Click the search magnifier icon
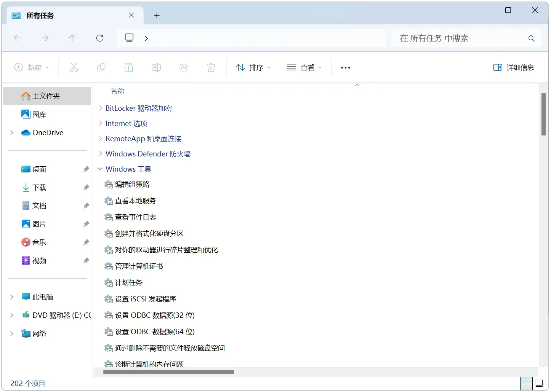 pos(532,38)
